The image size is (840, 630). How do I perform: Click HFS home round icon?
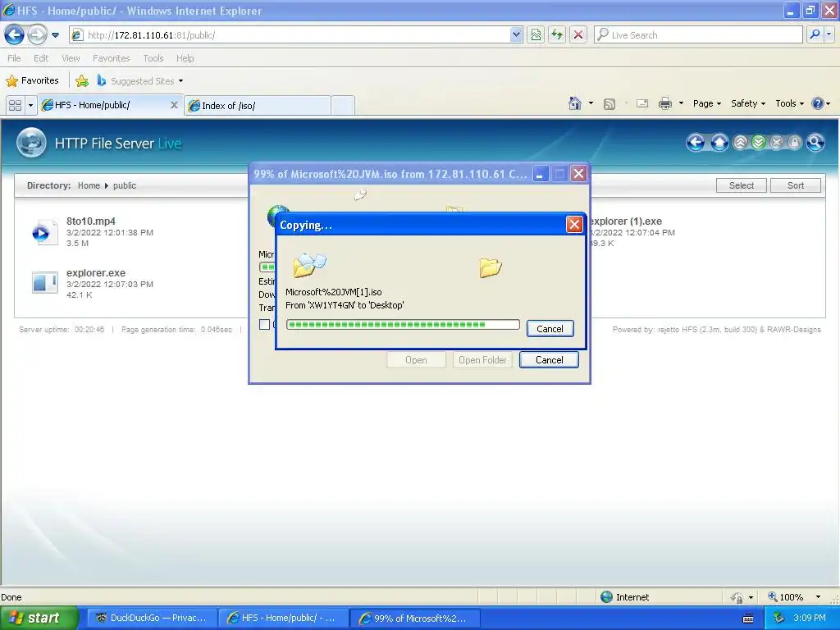click(x=719, y=143)
